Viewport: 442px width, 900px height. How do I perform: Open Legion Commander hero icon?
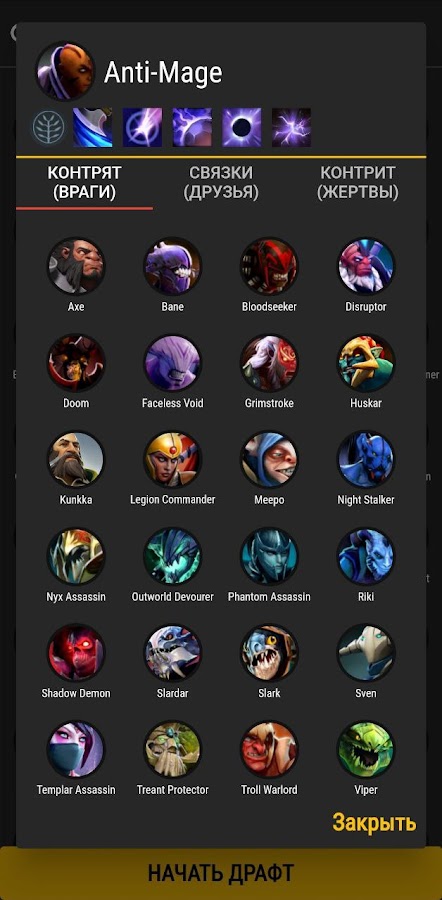(172, 460)
